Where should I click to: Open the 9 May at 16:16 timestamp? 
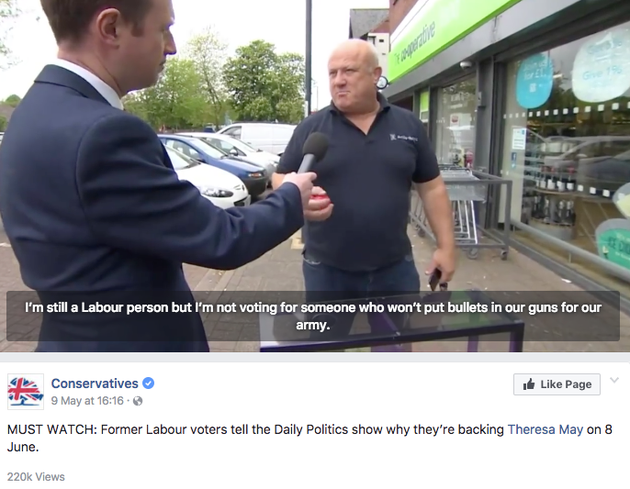[x=87, y=401]
